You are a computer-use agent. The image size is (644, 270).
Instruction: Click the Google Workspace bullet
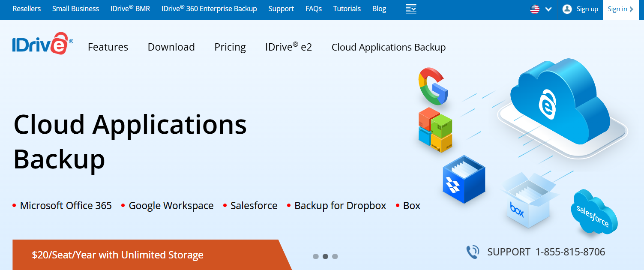pos(171,206)
